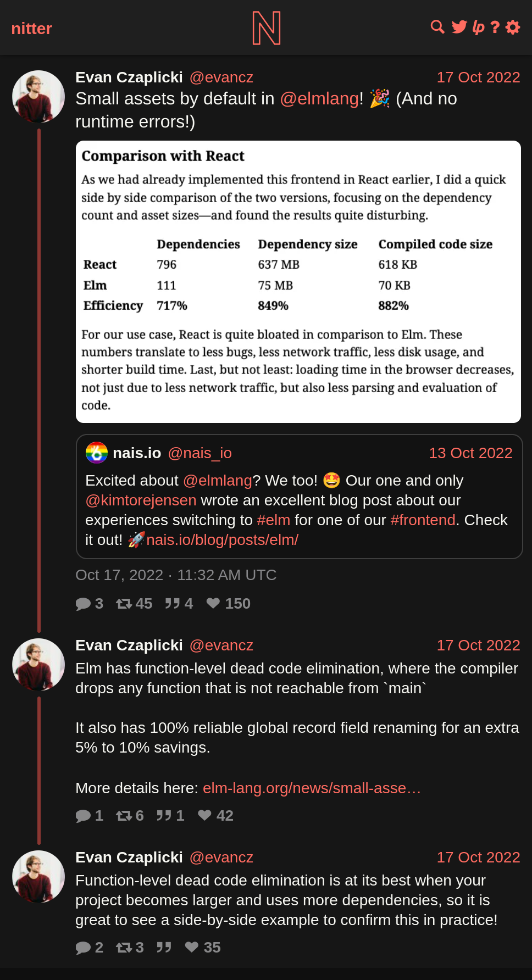Click the reply bubble icon showing 3 replies
532x980 pixels.
tap(83, 604)
